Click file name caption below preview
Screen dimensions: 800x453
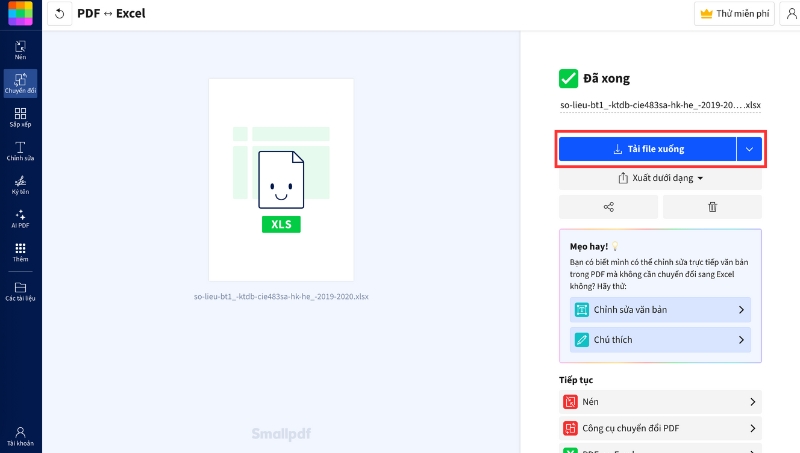281,296
